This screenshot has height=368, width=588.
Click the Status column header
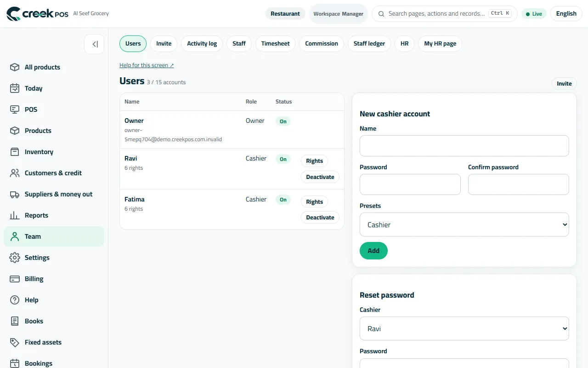click(x=283, y=102)
